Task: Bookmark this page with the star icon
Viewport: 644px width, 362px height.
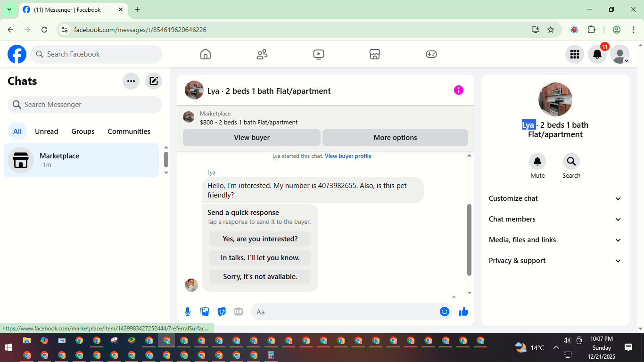Action: tap(551, 30)
